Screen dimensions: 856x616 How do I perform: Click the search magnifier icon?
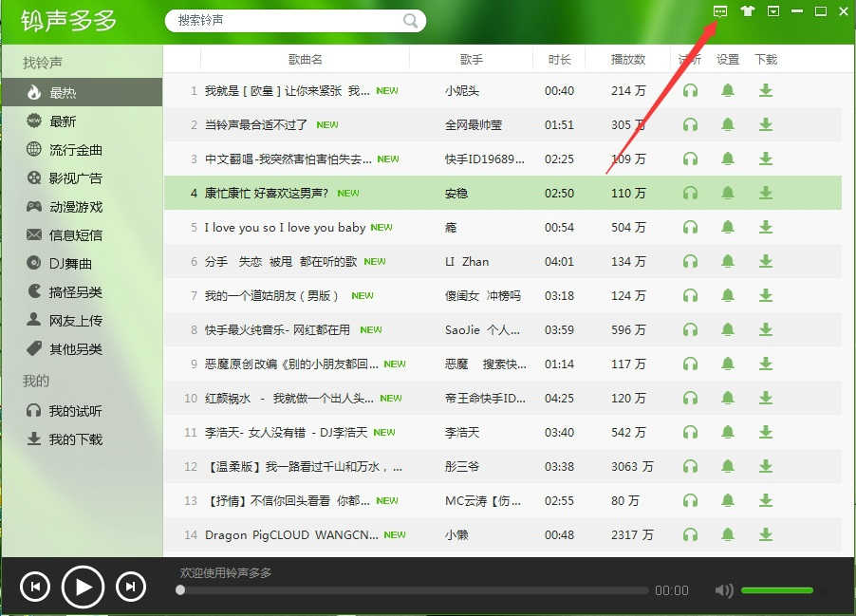[x=410, y=21]
